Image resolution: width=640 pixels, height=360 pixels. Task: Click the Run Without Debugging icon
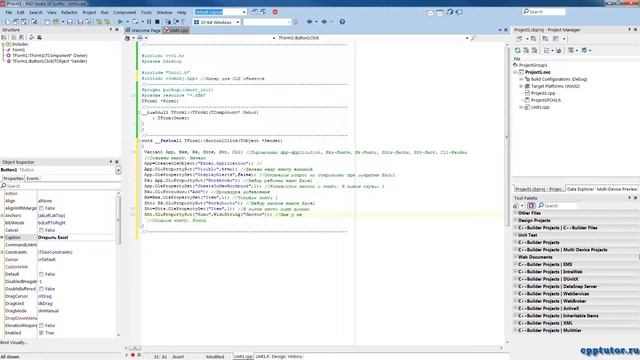[135, 22]
